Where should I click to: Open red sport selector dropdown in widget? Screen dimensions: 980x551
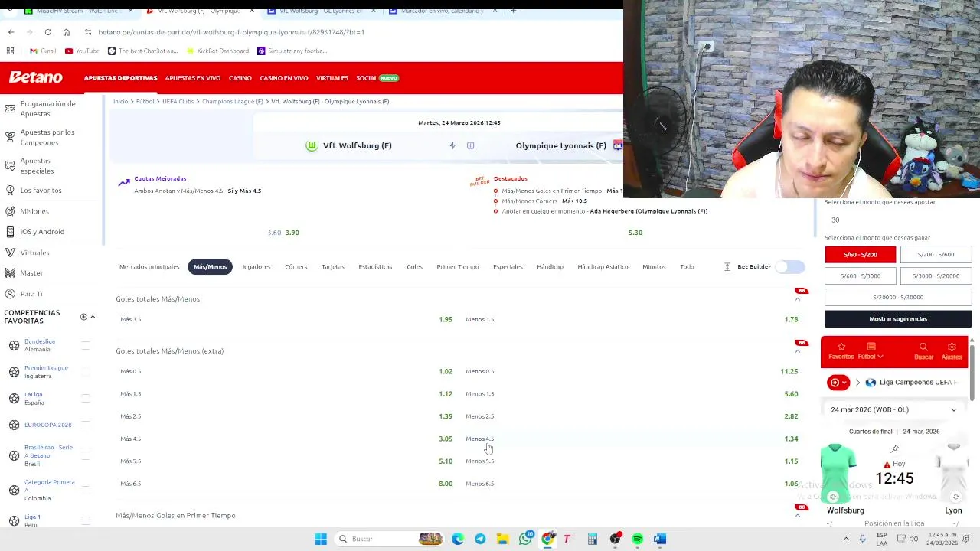tap(838, 382)
